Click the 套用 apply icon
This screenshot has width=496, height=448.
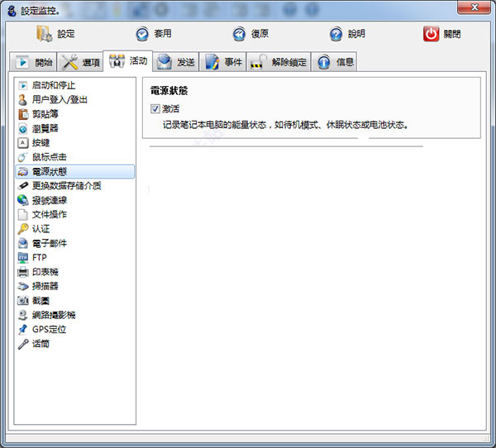pos(142,34)
